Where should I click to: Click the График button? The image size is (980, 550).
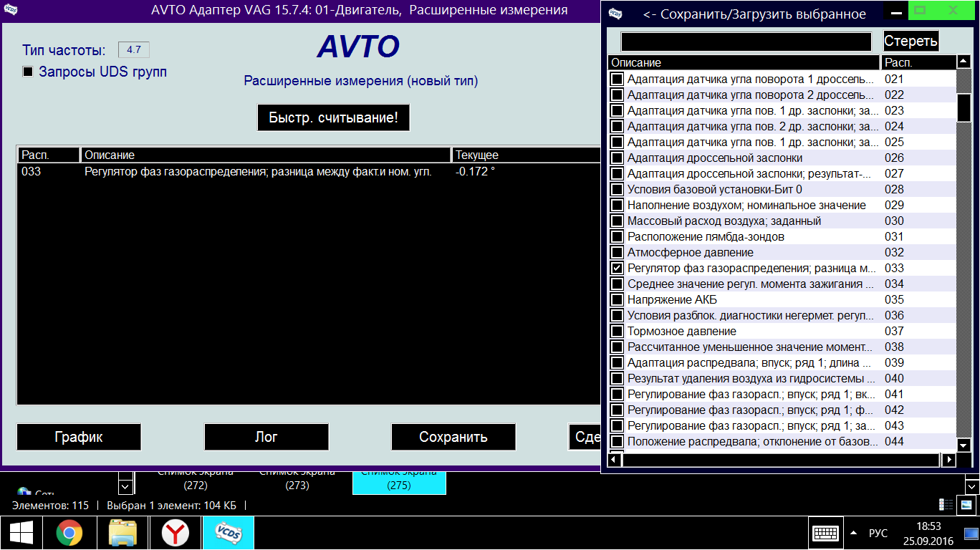79,437
